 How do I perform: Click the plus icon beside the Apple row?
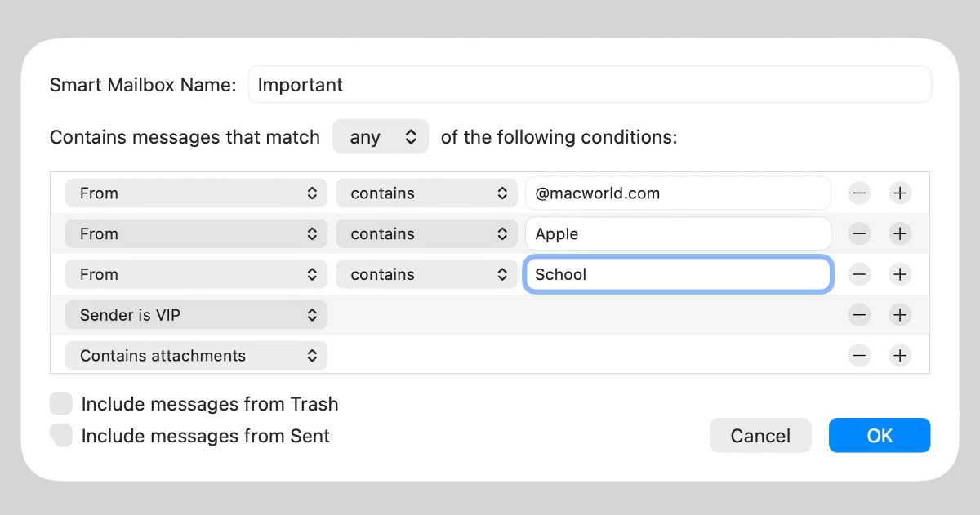(x=900, y=233)
